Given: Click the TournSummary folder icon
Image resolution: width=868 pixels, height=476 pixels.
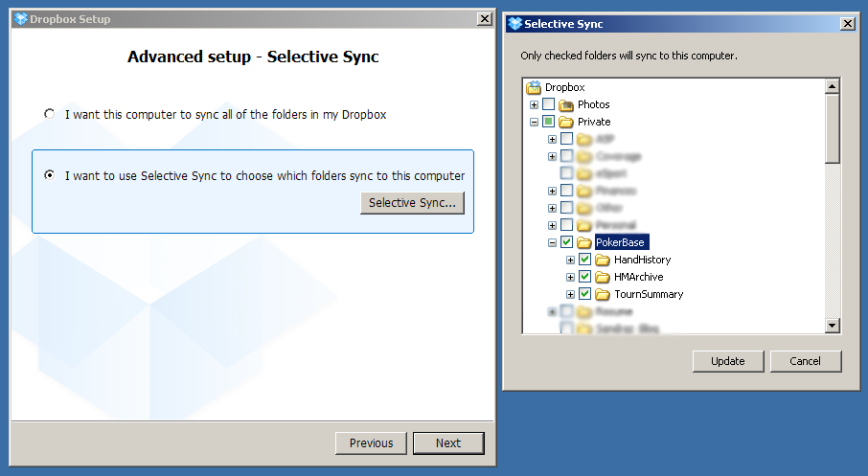Looking at the screenshot, I should [x=603, y=294].
